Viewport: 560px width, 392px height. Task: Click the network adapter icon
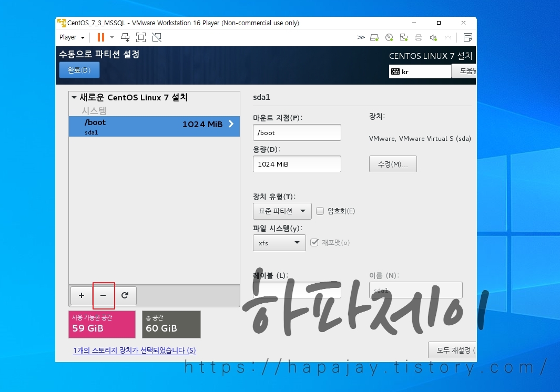point(404,37)
